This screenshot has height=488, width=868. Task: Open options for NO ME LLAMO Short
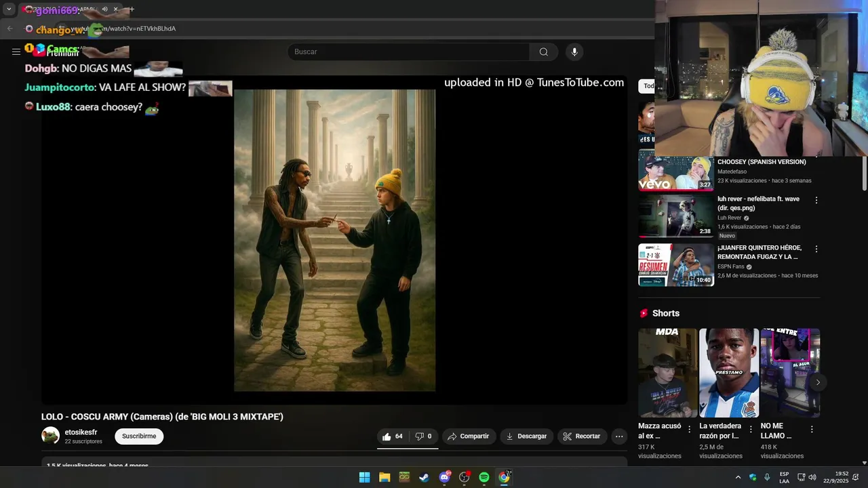tap(812, 429)
